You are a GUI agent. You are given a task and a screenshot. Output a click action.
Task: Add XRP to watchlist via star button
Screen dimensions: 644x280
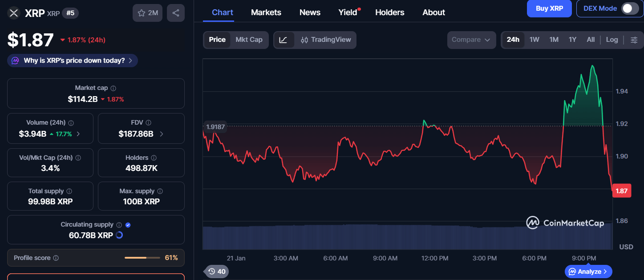pos(148,13)
